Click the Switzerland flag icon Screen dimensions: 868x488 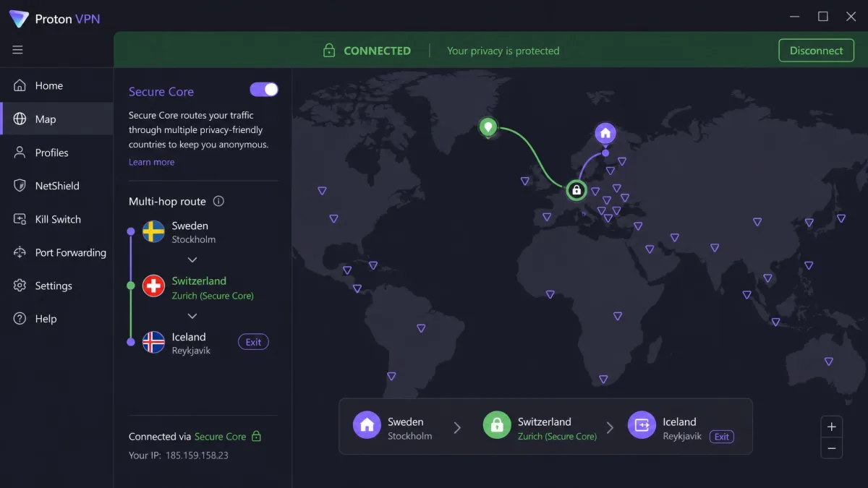click(x=153, y=286)
